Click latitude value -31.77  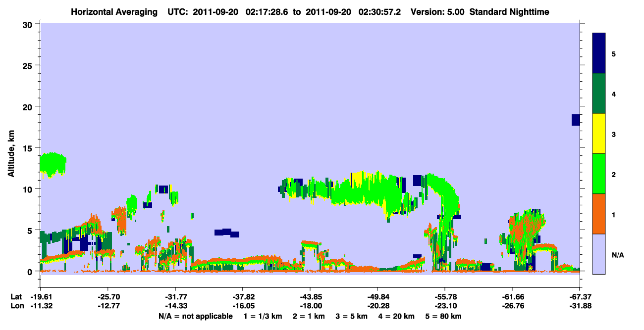click(175, 297)
